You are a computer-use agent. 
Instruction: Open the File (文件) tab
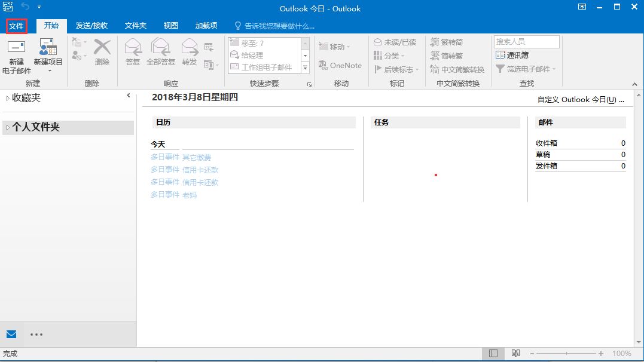coord(16,26)
